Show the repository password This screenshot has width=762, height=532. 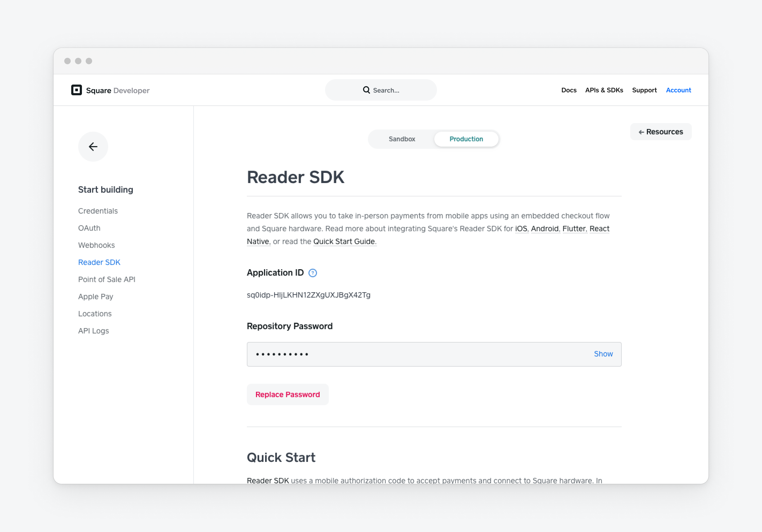603,354
